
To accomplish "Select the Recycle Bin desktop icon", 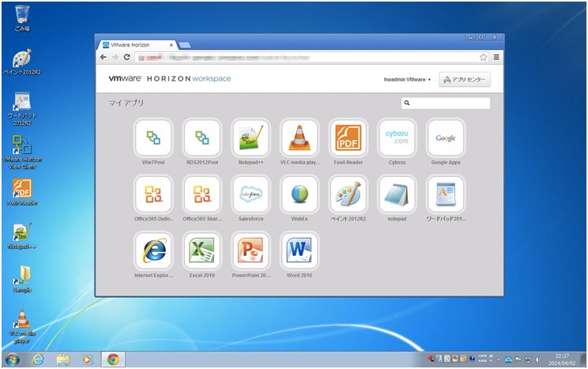I will pos(22,18).
